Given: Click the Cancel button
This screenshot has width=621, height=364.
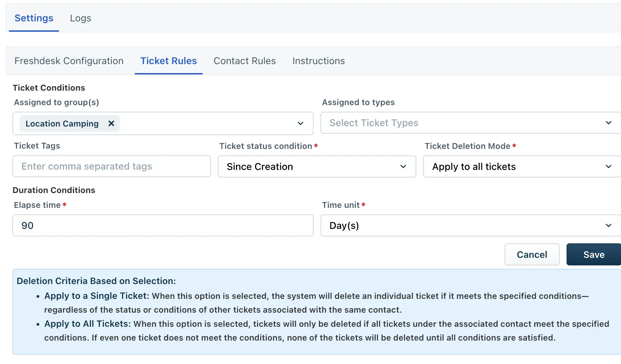Looking at the screenshot, I should click(x=532, y=254).
